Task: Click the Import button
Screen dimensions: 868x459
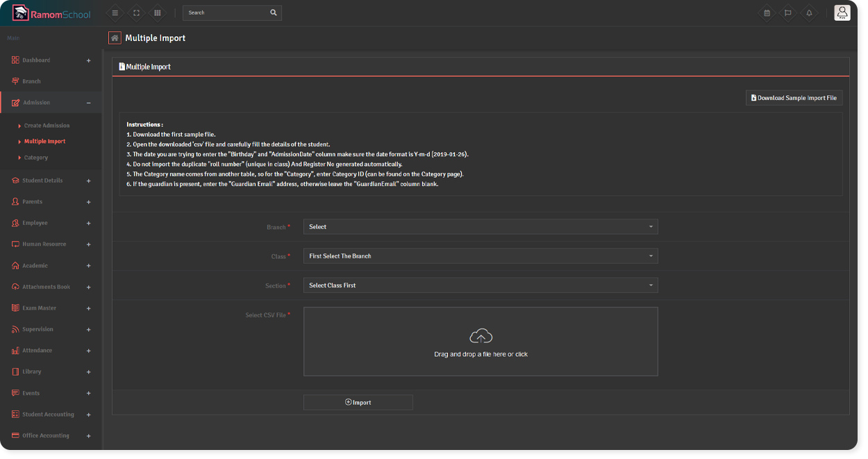Action: 358,403
